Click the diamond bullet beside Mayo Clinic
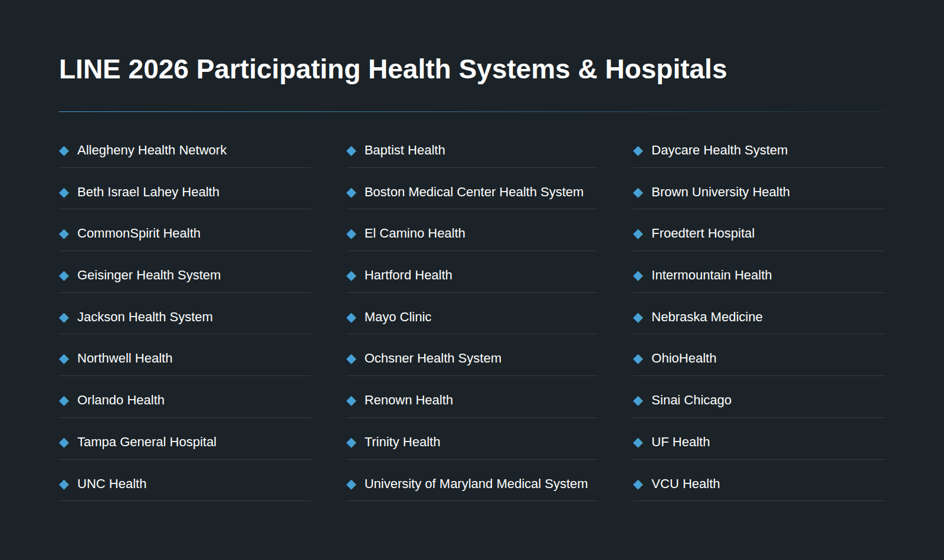This screenshot has width=944, height=560. (351, 318)
